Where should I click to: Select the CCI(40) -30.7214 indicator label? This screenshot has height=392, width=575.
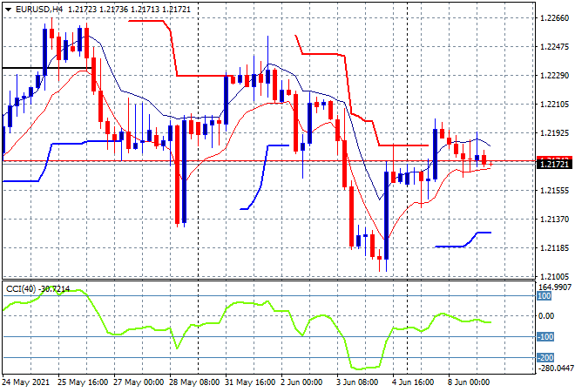pyautogui.click(x=37, y=289)
